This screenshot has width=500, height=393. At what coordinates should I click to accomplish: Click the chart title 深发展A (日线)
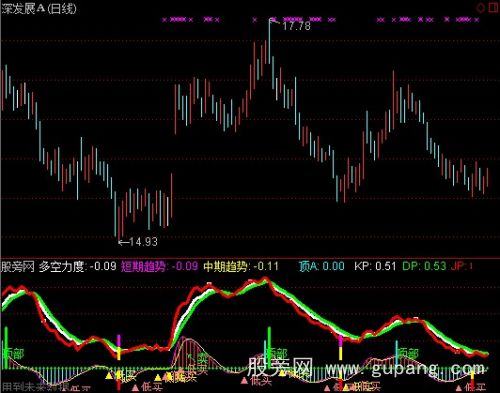point(39,8)
